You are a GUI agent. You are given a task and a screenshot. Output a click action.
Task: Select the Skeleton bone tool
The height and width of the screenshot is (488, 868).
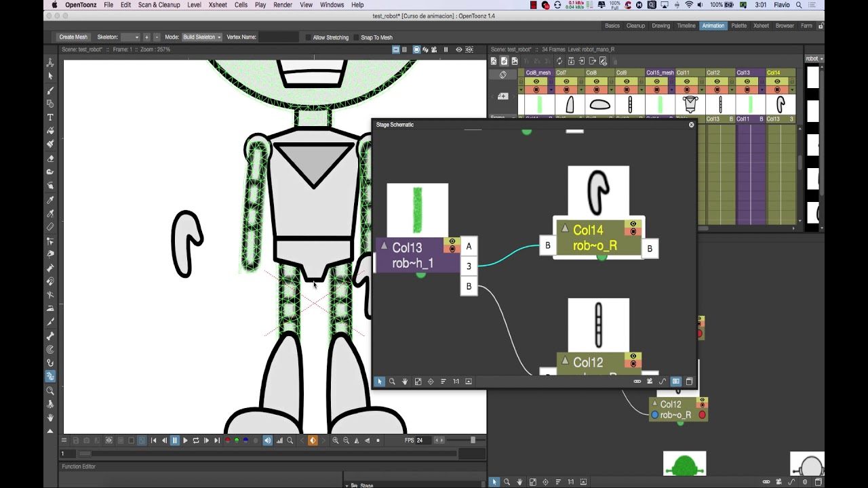click(50, 336)
